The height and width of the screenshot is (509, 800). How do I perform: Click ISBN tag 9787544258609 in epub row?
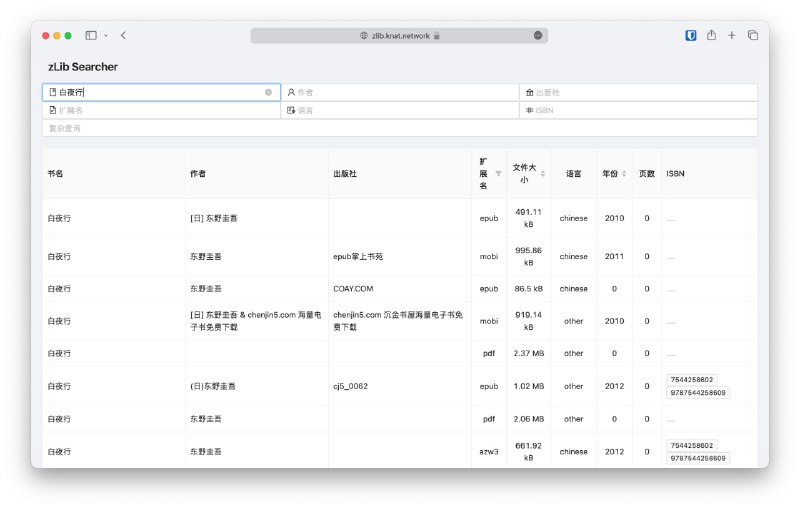point(698,393)
